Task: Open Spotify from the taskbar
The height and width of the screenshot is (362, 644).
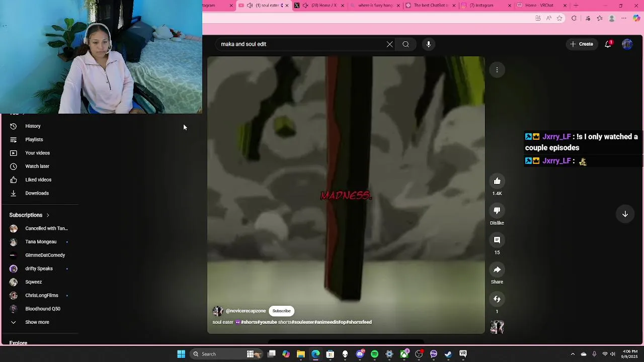Action: pos(374,354)
